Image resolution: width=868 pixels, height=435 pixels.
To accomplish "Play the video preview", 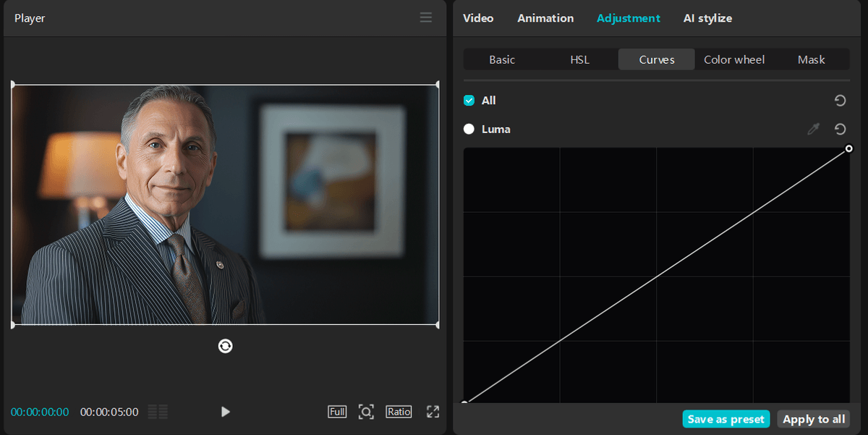I will 226,412.
